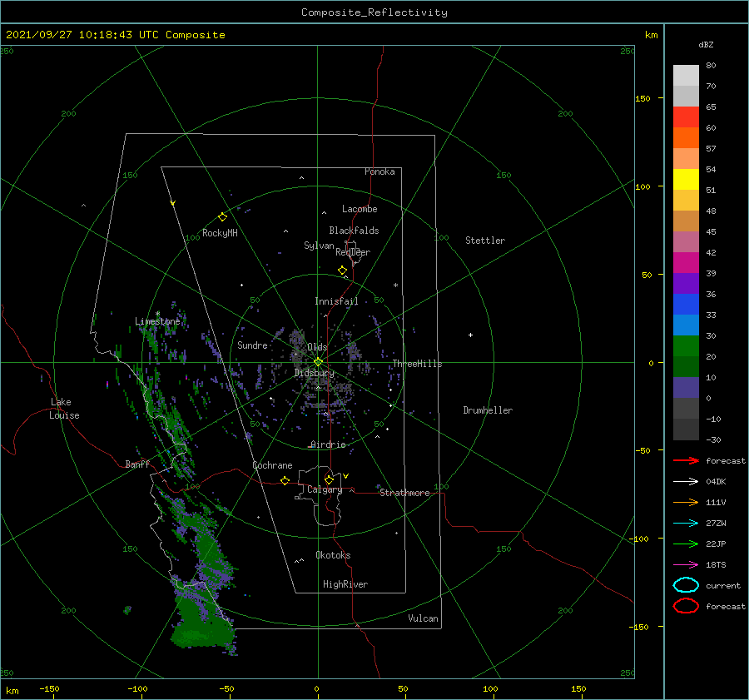Click the Calgary city label
This screenshot has height=700, width=749.
click(x=325, y=489)
